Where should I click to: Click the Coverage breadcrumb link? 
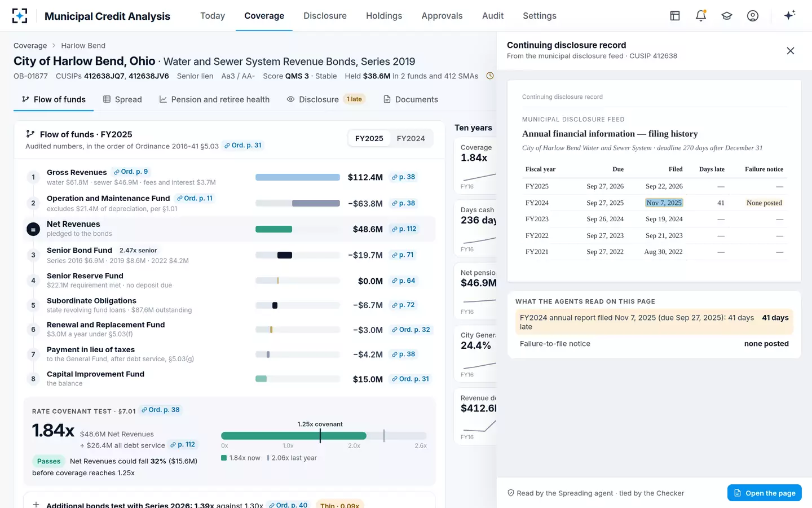30,46
